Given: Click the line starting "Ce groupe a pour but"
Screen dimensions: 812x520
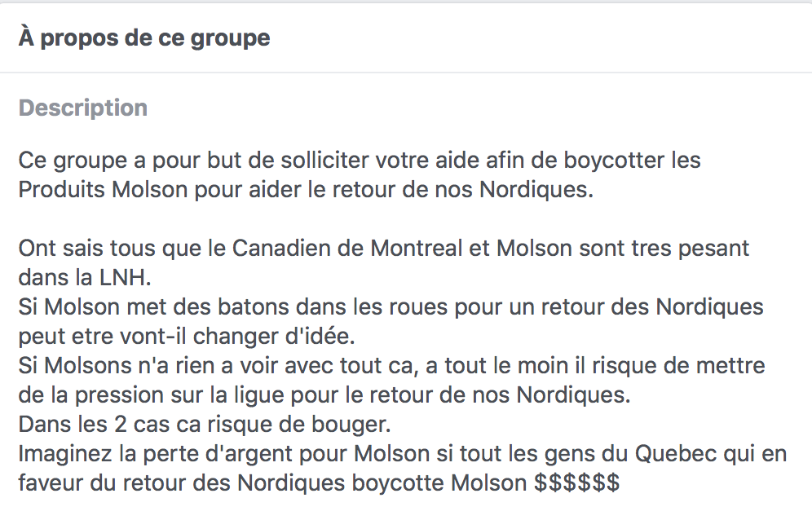Looking at the screenshot, I should click(360, 160).
